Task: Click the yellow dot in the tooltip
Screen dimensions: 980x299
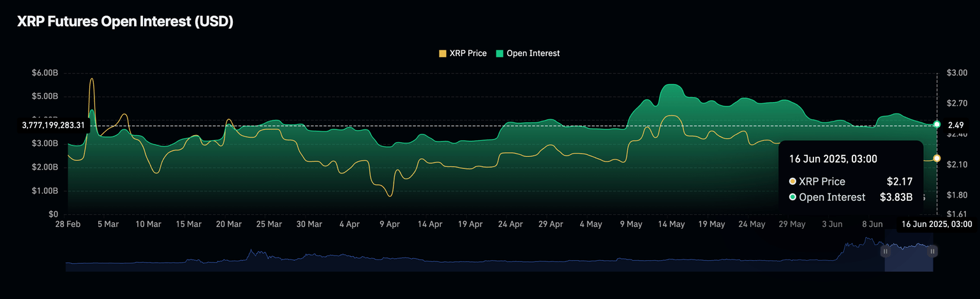Action: click(x=792, y=182)
